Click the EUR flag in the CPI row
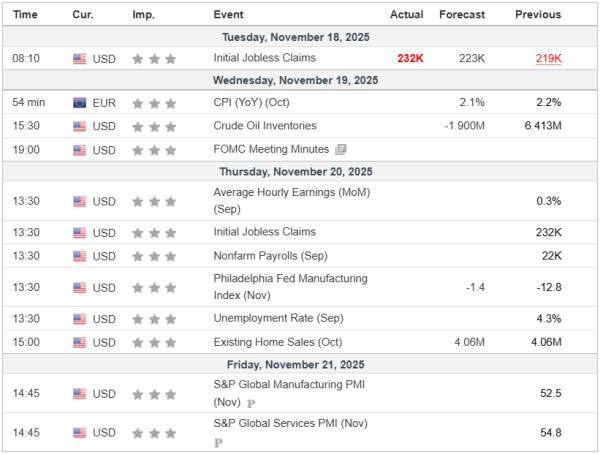The height and width of the screenshot is (454, 600). click(x=80, y=103)
